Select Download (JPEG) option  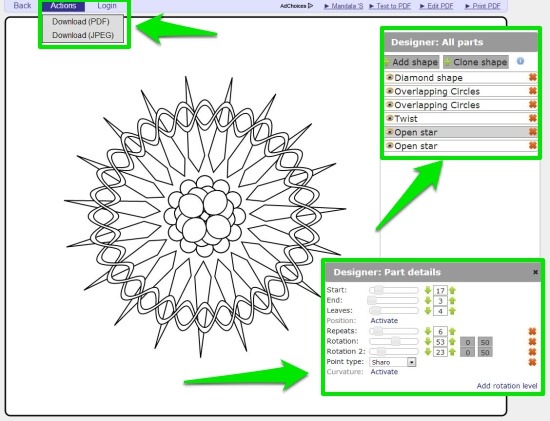[x=83, y=35]
